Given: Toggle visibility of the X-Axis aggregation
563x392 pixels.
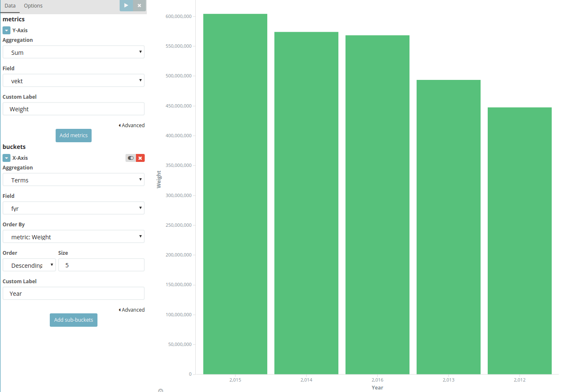Looking at the screenshot, I should click(x=130, y=158).
